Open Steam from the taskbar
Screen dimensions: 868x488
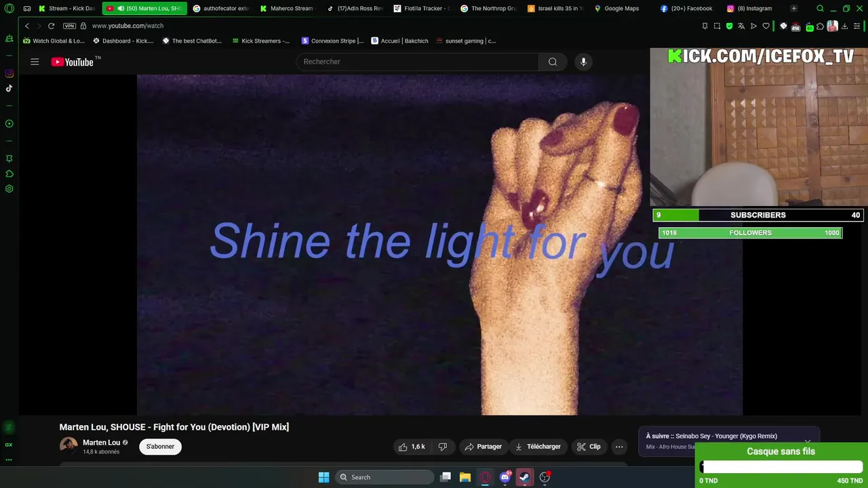pyautogui.click(x=524, y=477)
